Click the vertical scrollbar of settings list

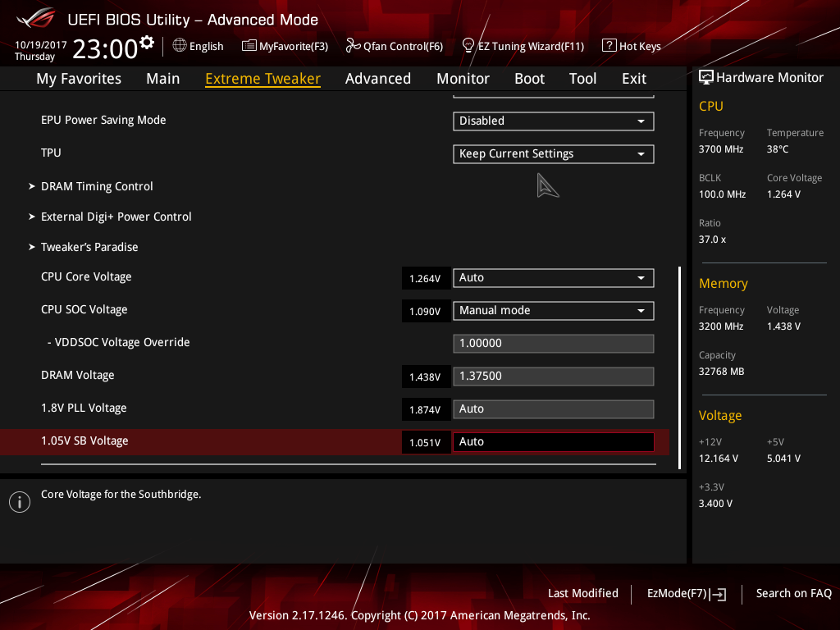tap(679, 367)
